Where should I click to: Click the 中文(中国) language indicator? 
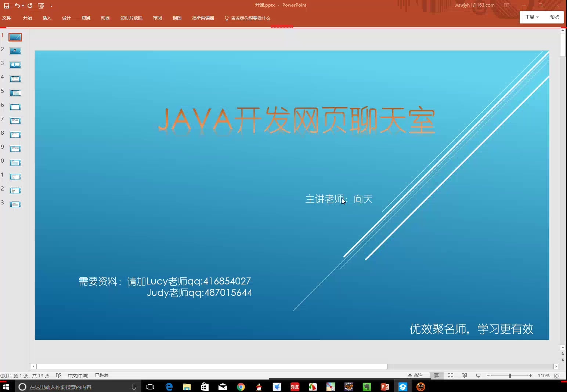[78, 375]
